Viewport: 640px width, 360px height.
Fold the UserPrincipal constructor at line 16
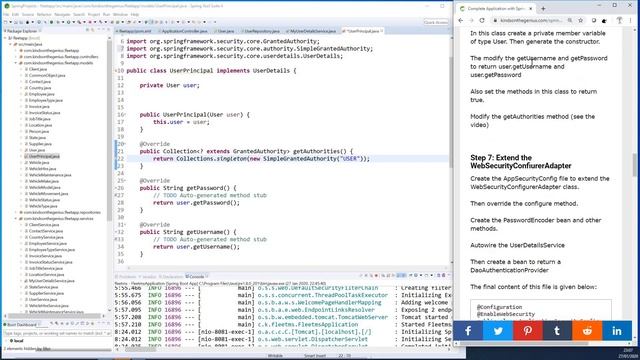pyautogui.click(x=124, y=115)
